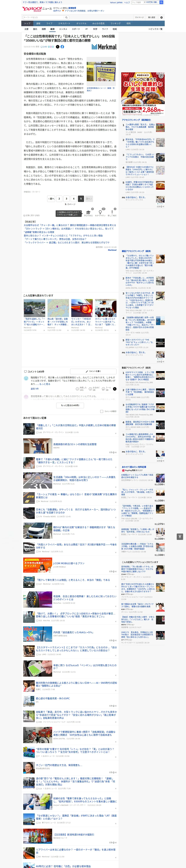Viewport: 186px width, 868px height.
Task: Open related article about 大谷翔平 チャーター機
Action: (x=70, y=225)
